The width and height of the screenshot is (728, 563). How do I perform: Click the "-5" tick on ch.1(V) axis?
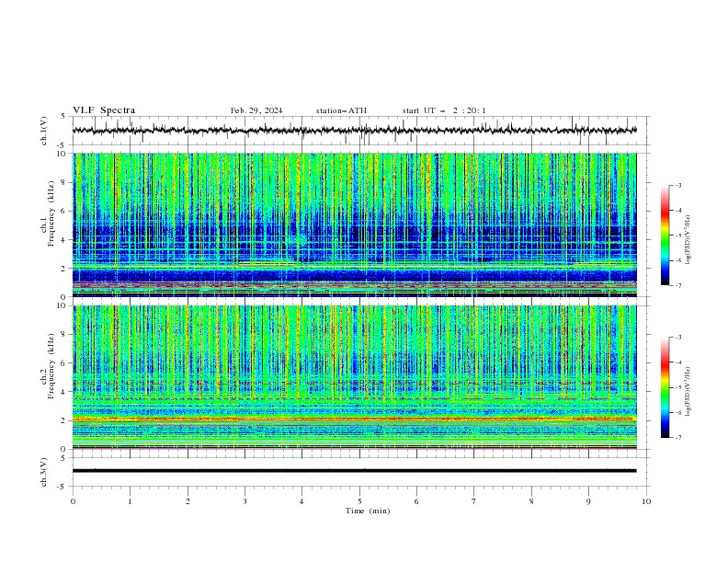click(63, 145)
